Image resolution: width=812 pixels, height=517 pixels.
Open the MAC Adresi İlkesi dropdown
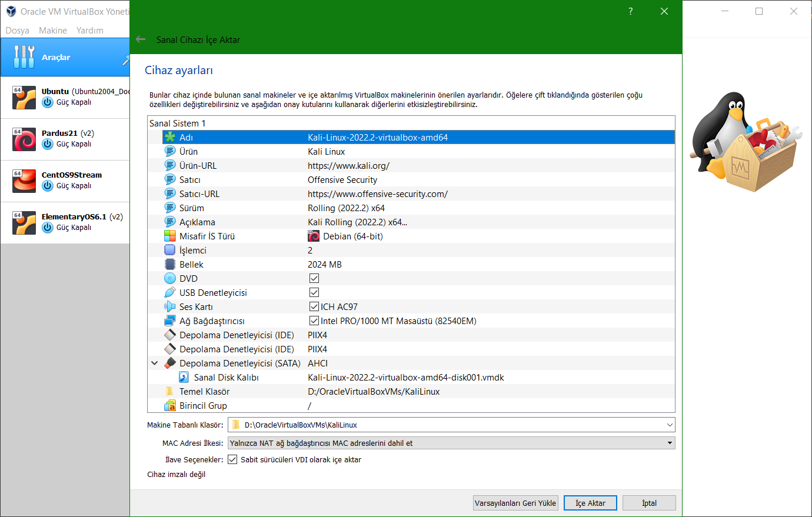tap(451, 443)
